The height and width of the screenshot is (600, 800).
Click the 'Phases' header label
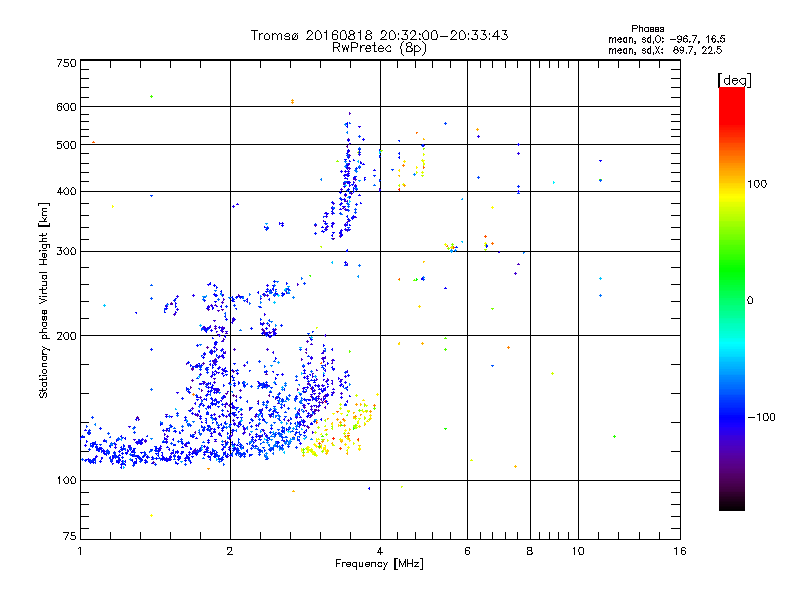pyautogui.click(x=647, y=29)
